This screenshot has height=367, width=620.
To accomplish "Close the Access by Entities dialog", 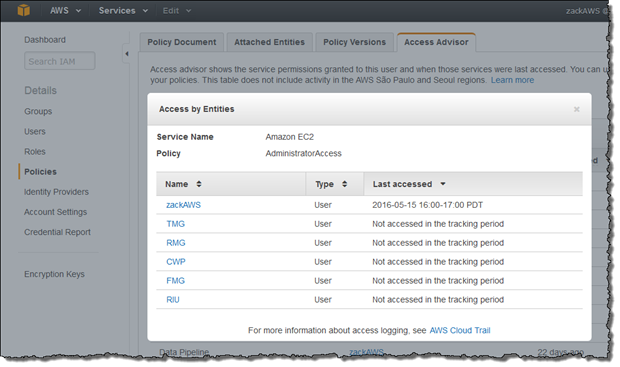I will (577, 109).
